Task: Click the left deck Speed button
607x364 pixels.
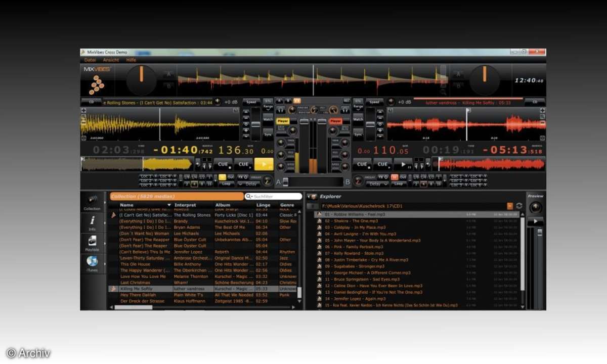Action: (x=251, y=102)
